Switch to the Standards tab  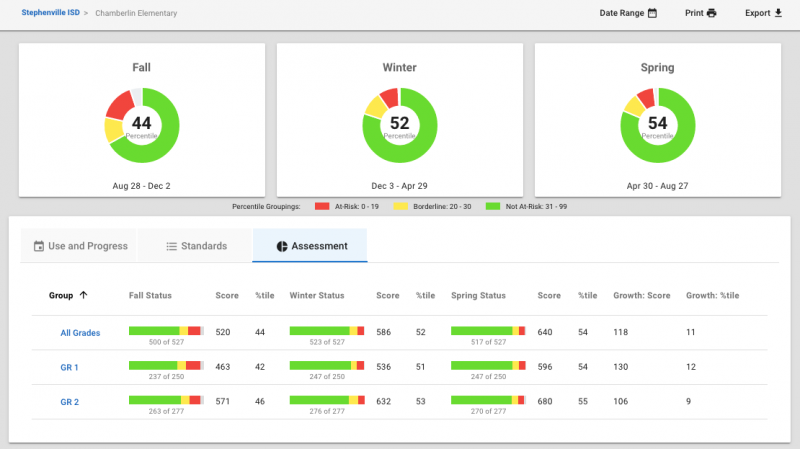pyautogui.click(x=196, y=246)
